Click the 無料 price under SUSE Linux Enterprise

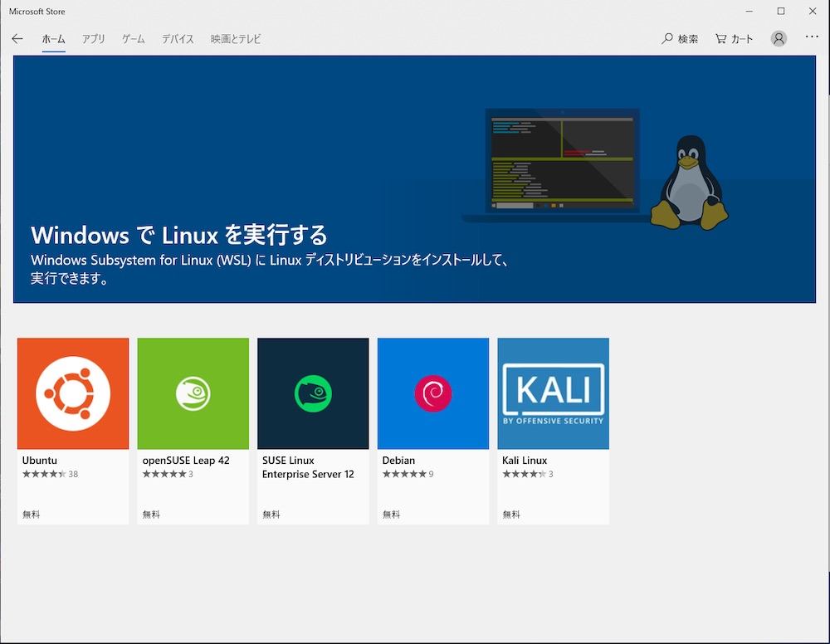point(271,515)
